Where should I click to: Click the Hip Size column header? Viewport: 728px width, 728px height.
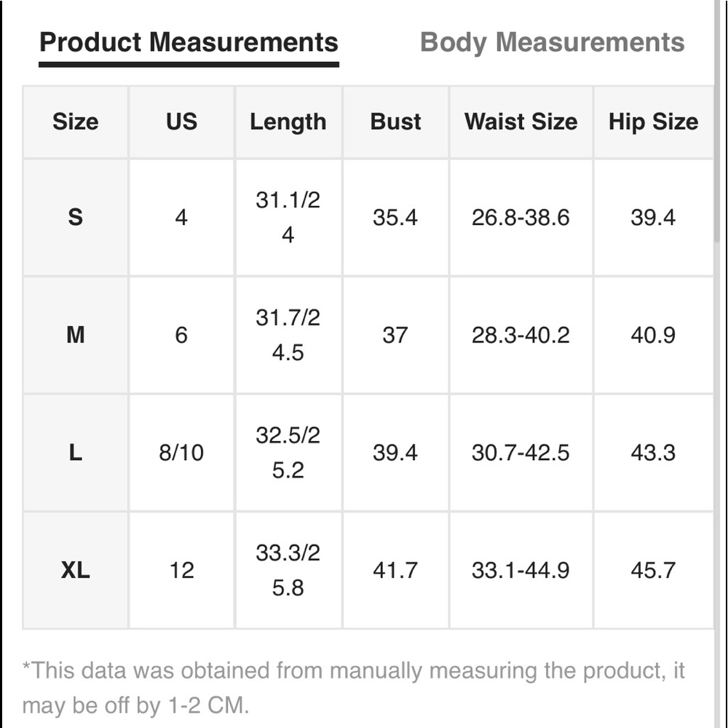(x=653, y=122)
